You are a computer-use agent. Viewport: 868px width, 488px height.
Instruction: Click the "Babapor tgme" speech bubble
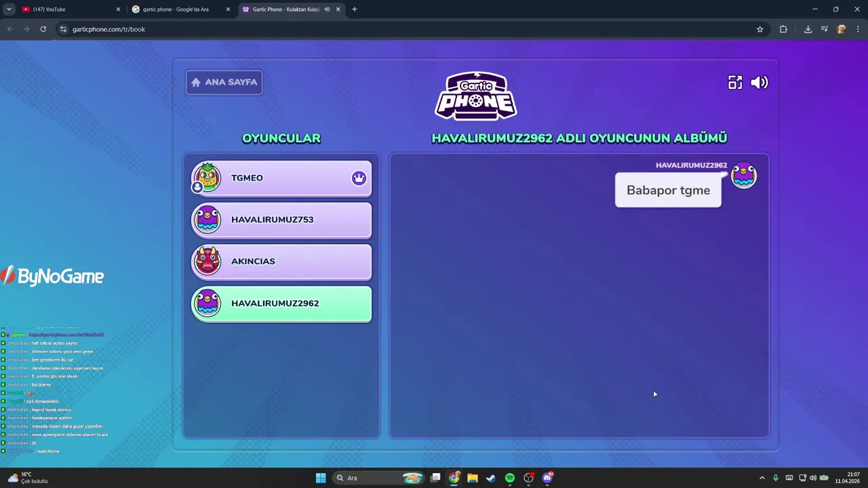pos(668,190)
